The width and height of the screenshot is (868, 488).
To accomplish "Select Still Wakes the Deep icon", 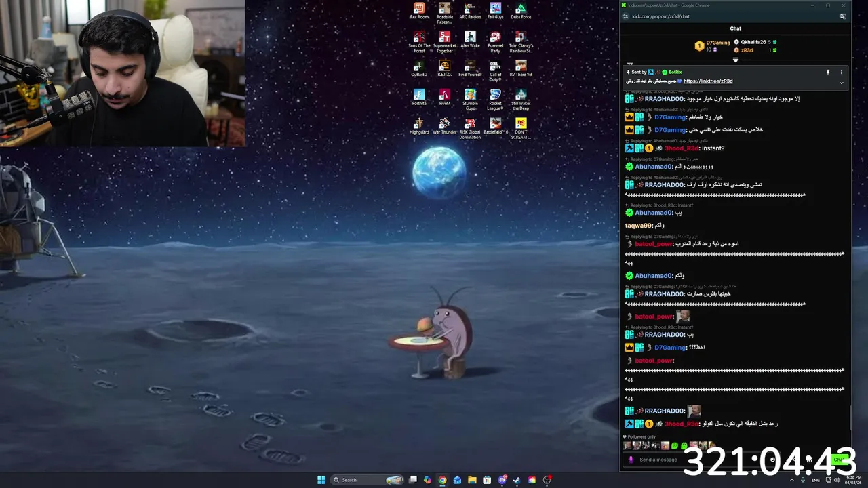I will 521,100.
